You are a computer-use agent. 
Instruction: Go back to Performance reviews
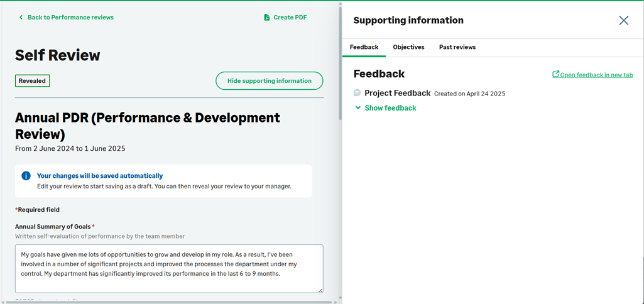(x=70, y=18)
